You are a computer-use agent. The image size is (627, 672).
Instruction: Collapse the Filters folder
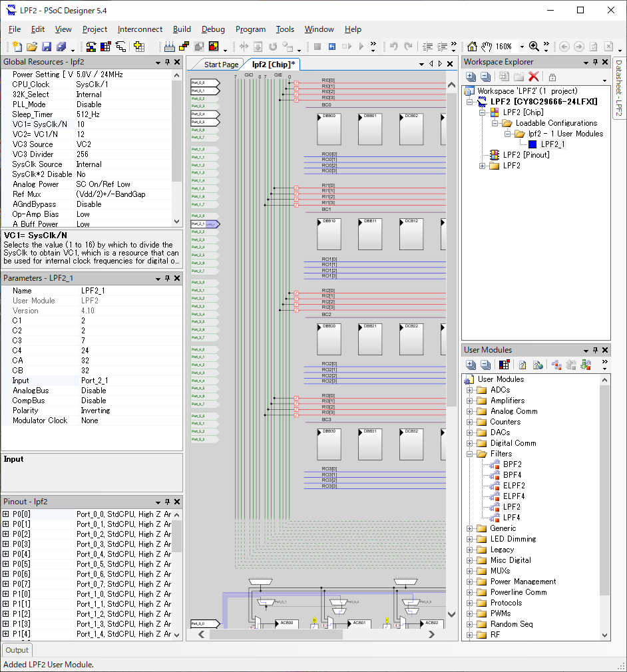pyautogui.click(x=470, y=454)
